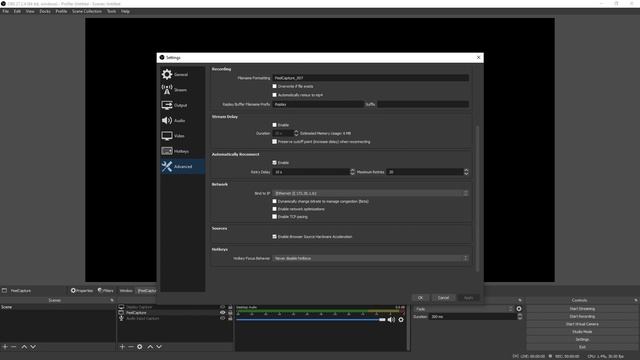Image resolution: width=640 pixels, height=360 pixels.
Task: Open the Profile menu
Action: click(61, 11)
